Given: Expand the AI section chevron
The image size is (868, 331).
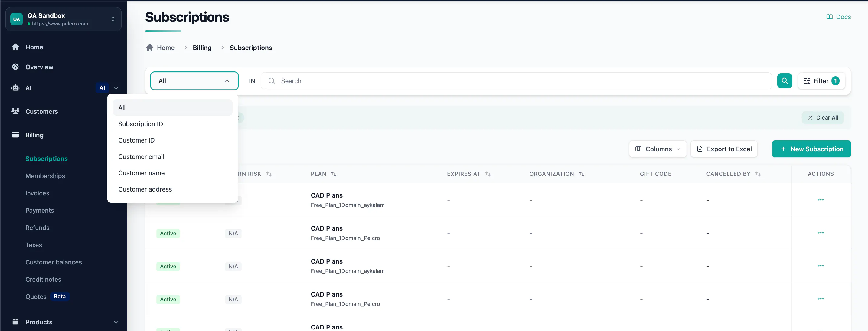Looking at the screenshot, I should [x=116, y=88].
